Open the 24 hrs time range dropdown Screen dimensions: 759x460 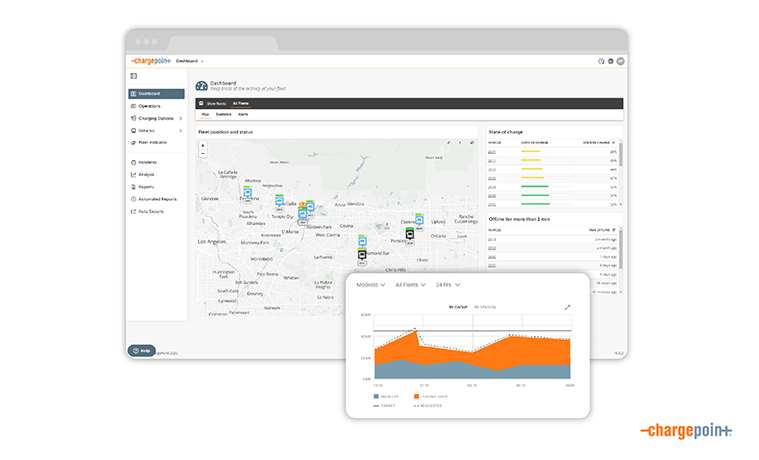pyautogui.click(x=448, y=285)
